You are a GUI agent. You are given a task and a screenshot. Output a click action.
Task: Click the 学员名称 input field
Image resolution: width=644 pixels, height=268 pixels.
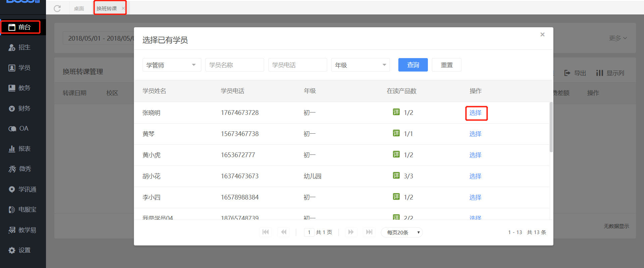click(235, 65)
